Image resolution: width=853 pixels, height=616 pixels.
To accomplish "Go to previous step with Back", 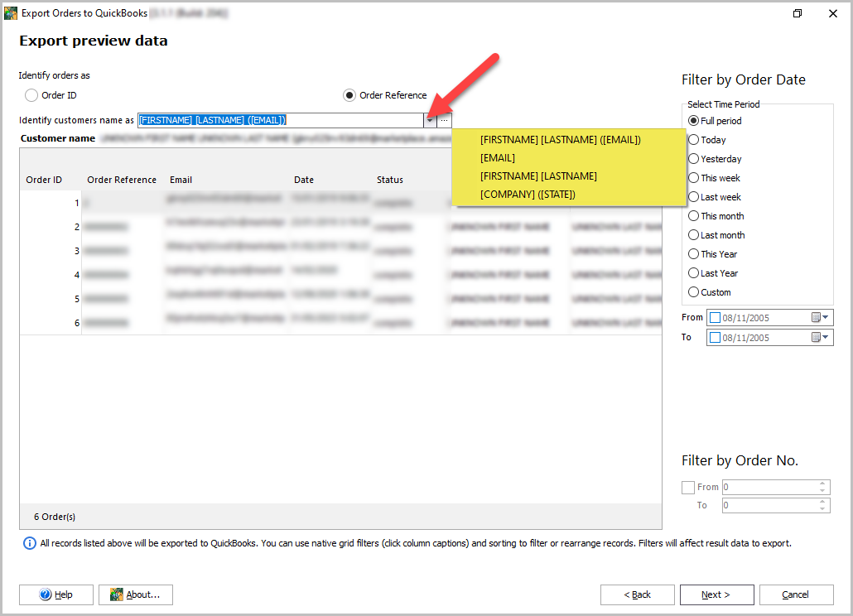I will click(637, 594).
